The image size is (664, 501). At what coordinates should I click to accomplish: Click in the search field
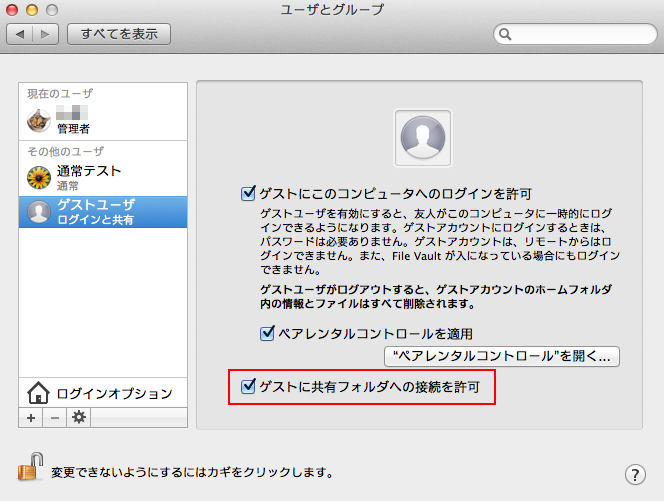(x=575, y=34)
